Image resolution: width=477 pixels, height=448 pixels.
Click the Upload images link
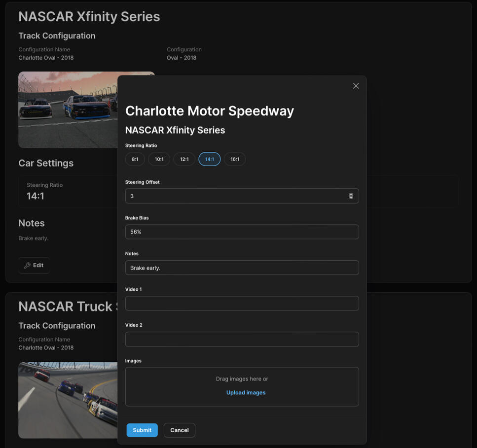246,393
